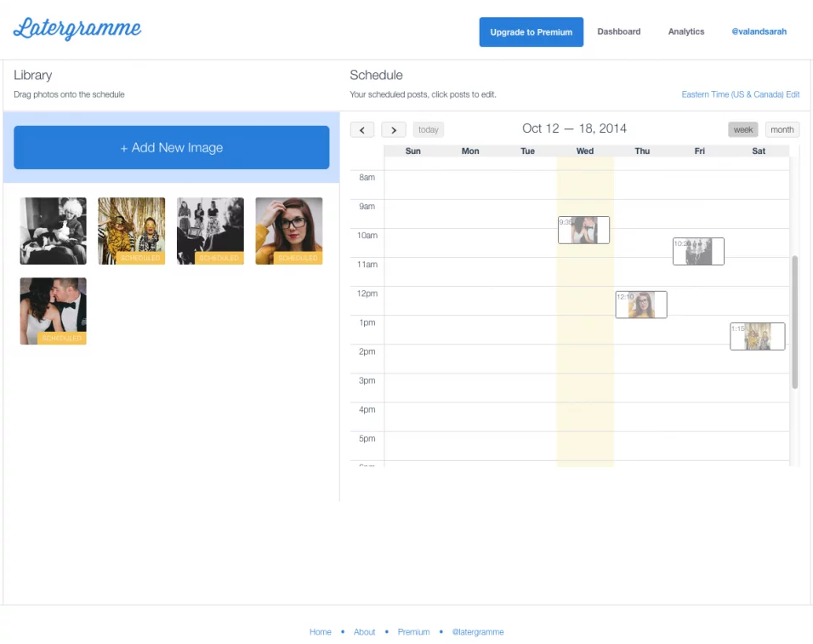
Task: Switch calendar to week view
Action: pos(743,130)
